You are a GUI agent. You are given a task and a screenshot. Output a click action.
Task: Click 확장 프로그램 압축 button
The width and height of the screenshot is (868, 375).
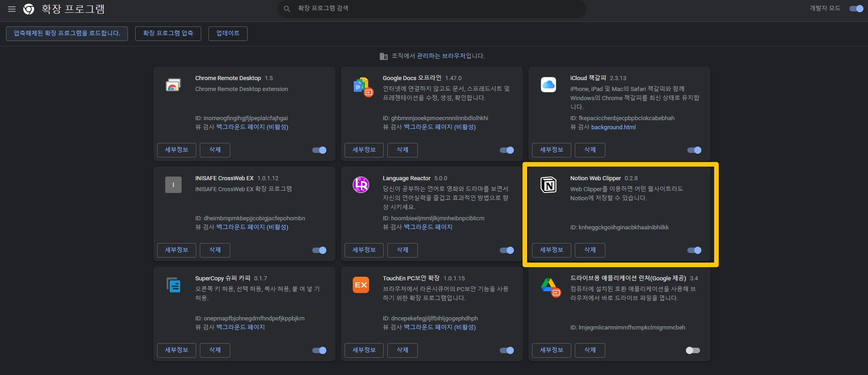point(168,33)
